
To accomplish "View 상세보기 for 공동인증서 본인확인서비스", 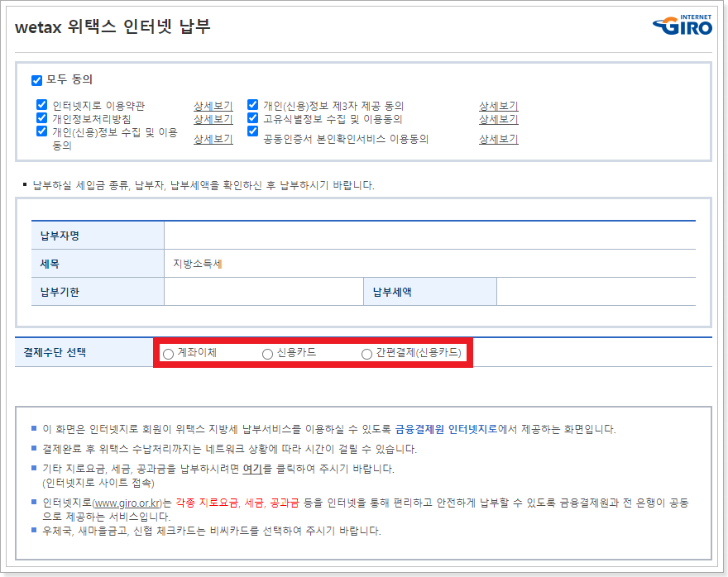I will click(x=498, y=139).
